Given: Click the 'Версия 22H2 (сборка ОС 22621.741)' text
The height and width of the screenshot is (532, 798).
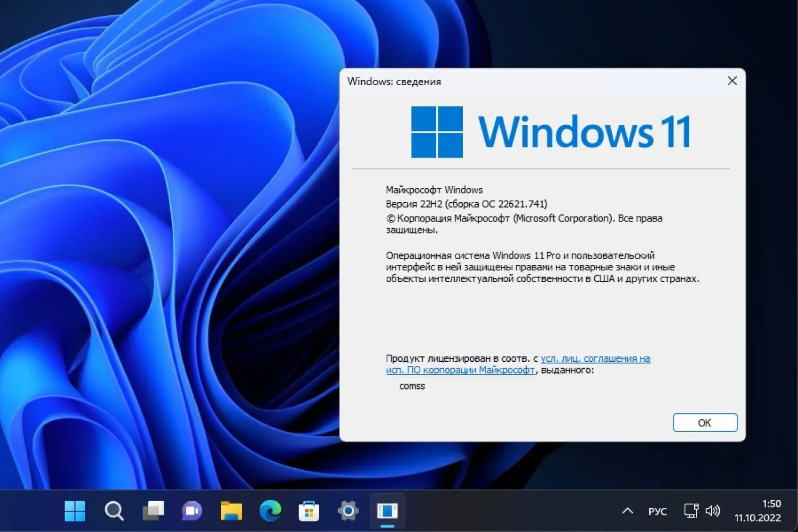Looking at the screenshot, I should (467, 204).
